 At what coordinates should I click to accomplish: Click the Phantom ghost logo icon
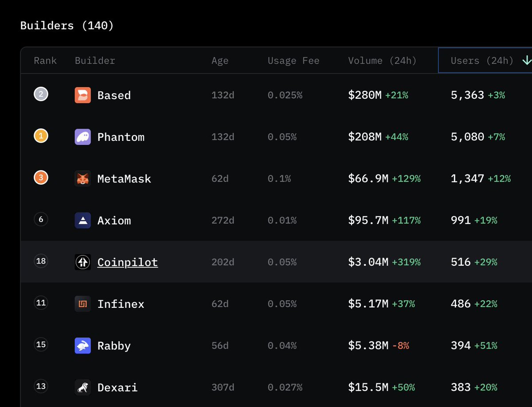pyautogui.click(x=83, y=137)
